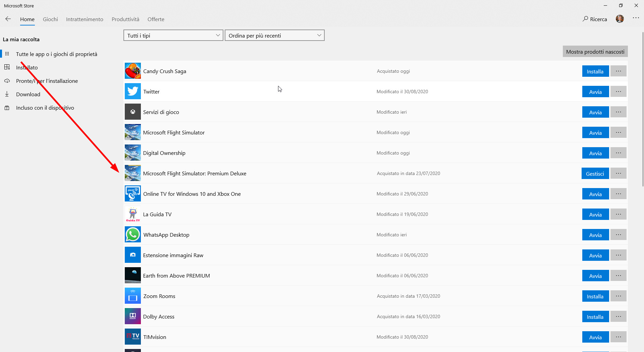
Task: Install Zoom Rooms
Action: click(595, 296)
